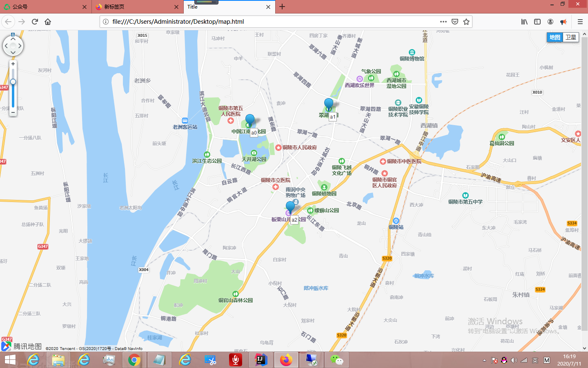Switch to the 新标签页 browser tab
Screen dimensions: 588x368
[131, 7]
